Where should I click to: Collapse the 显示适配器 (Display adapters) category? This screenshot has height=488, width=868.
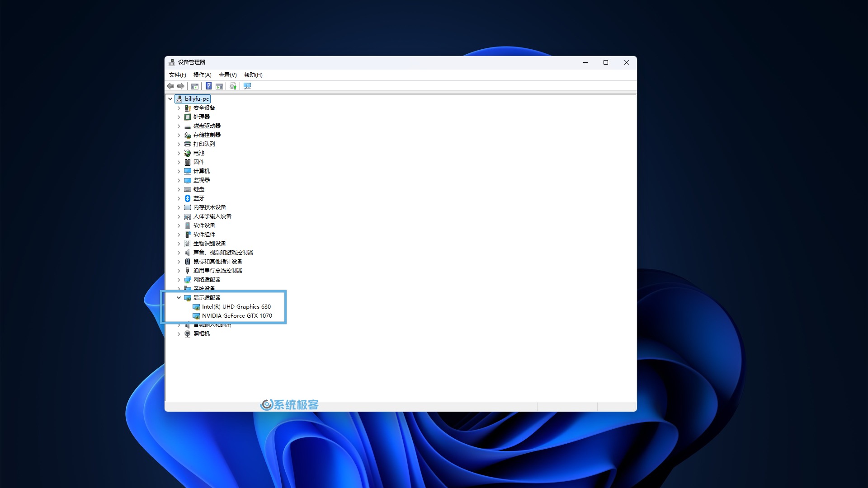pos(179,297)
